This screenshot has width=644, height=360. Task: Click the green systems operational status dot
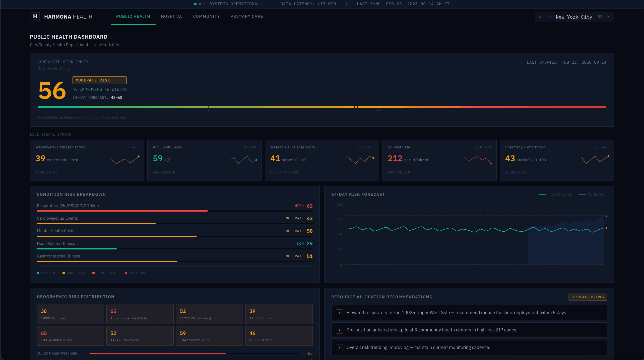[x=195, y=4]
